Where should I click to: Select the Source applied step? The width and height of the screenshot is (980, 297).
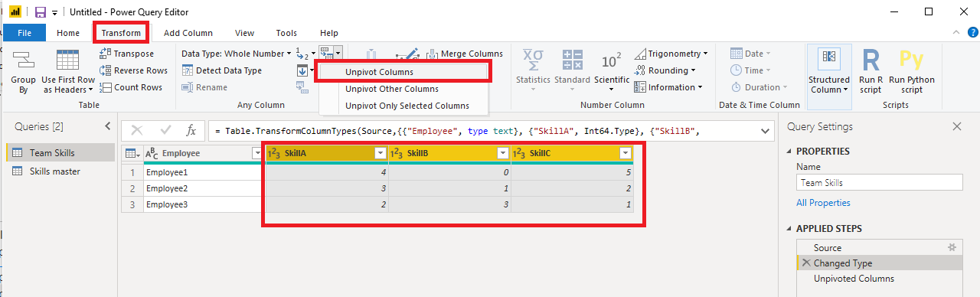(x=879, y=247)
